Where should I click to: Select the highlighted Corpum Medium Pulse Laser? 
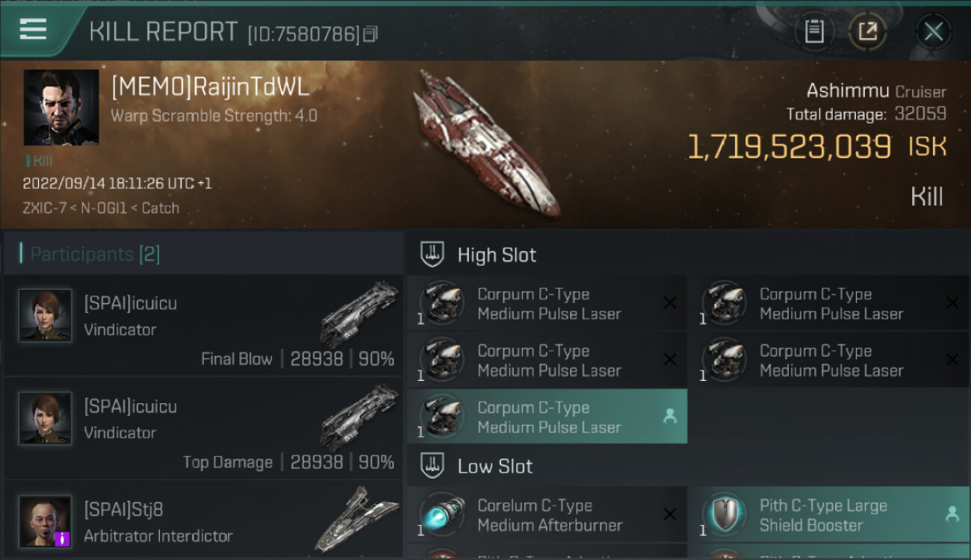[547, 417]
